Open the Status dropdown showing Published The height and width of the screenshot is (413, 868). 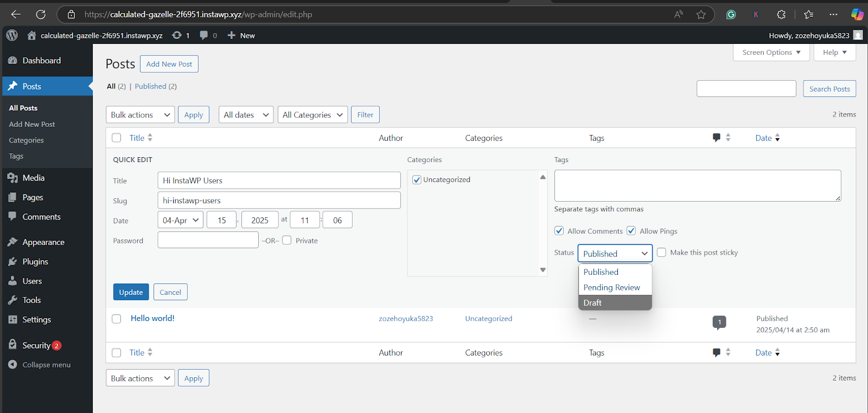point(615,253)
